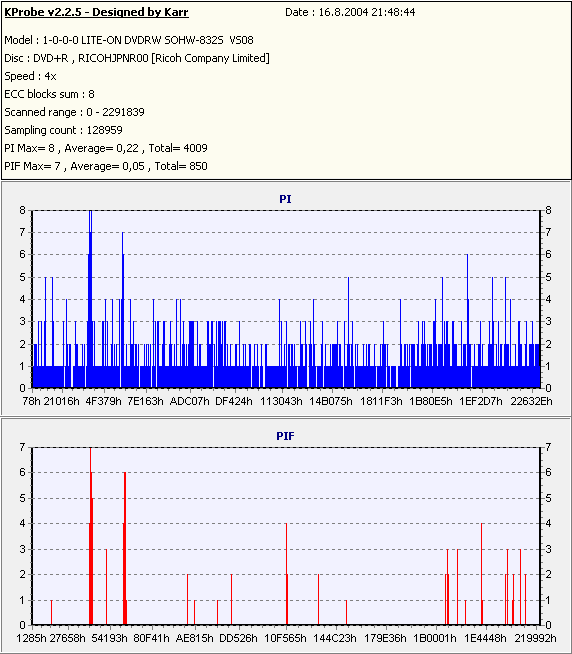The width and height of the screenshot is (572, 654).
Task: Click the PIF axis label 179E36h
Action: (386, 638)
